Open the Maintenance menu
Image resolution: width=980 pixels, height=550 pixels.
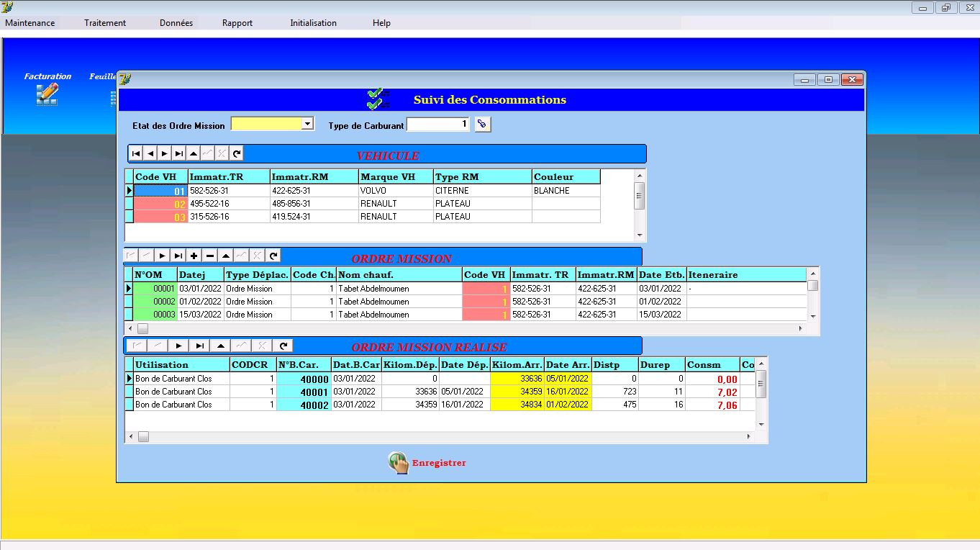[30, 23]
